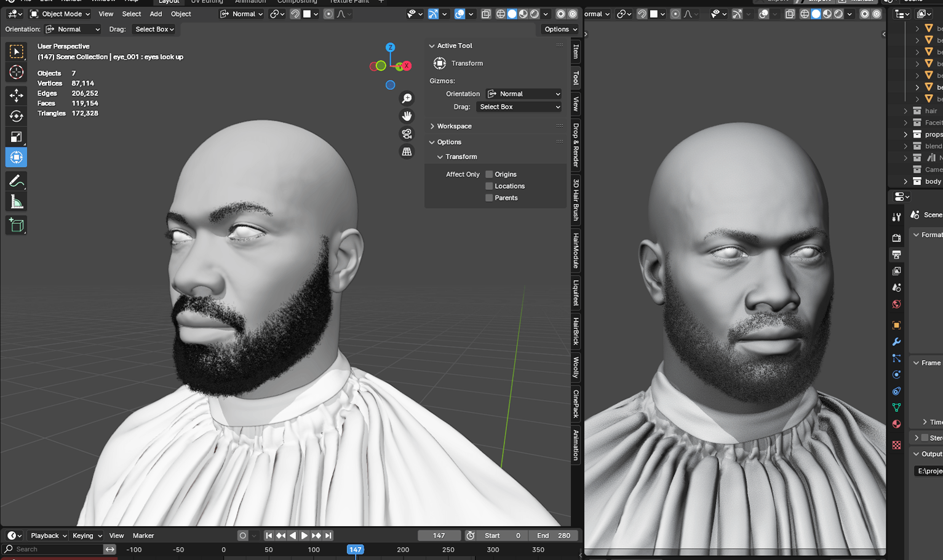Open Texture properties checker icon
Screen dimensions: 943x560
click(896, 444)
